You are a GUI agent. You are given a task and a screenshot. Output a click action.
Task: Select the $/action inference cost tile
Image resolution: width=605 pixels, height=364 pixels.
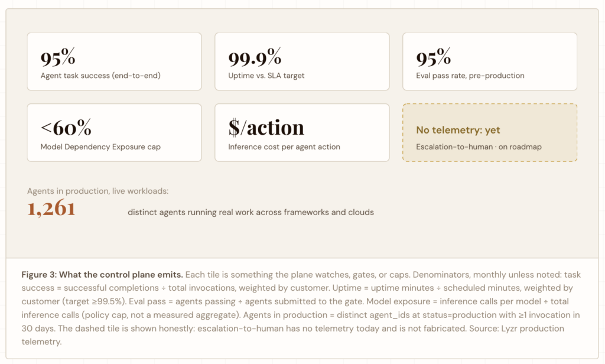(302, 132)
